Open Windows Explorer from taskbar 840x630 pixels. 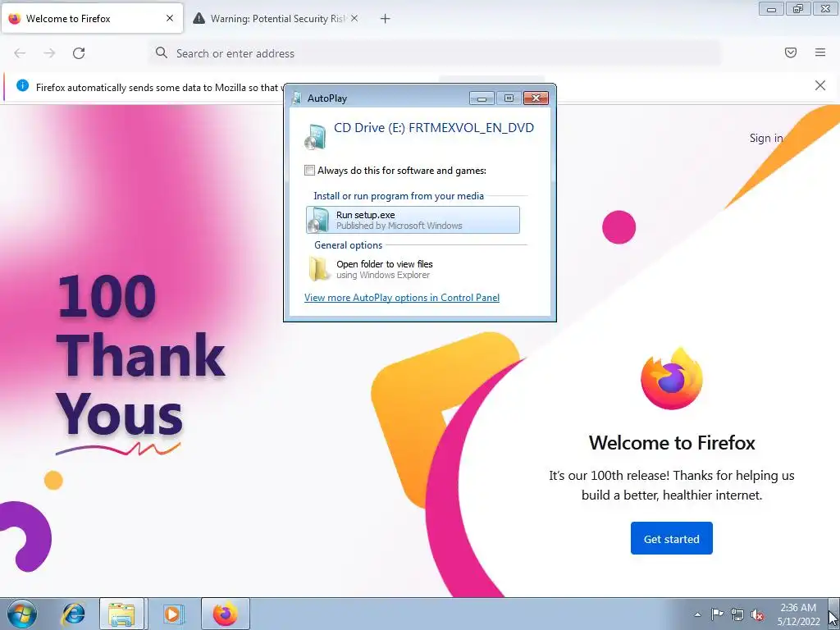(121, 614)
